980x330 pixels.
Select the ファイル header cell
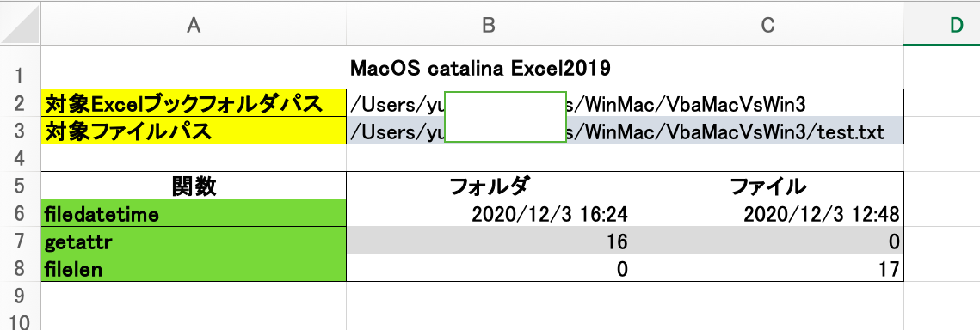[767, 186]
